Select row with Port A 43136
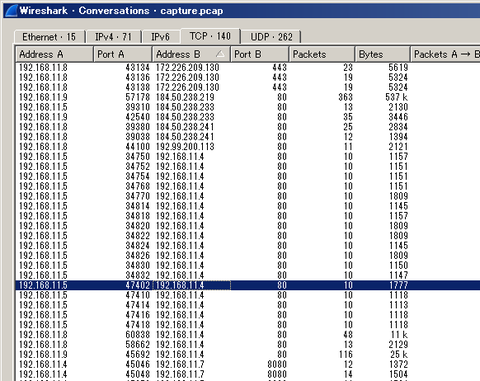Screen dimensions: 480x381 pos(248,78)
